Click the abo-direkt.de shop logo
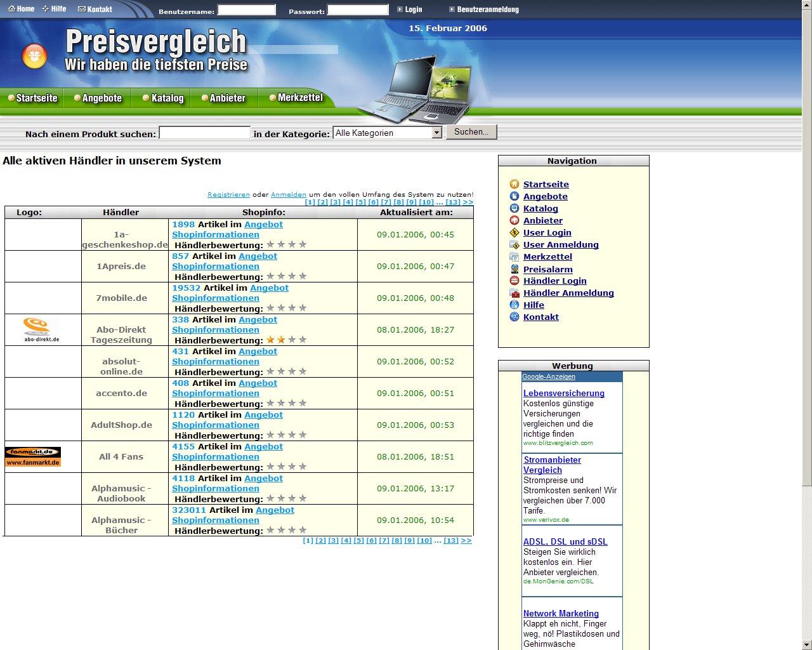812x650 pixels. pos(41,330)
